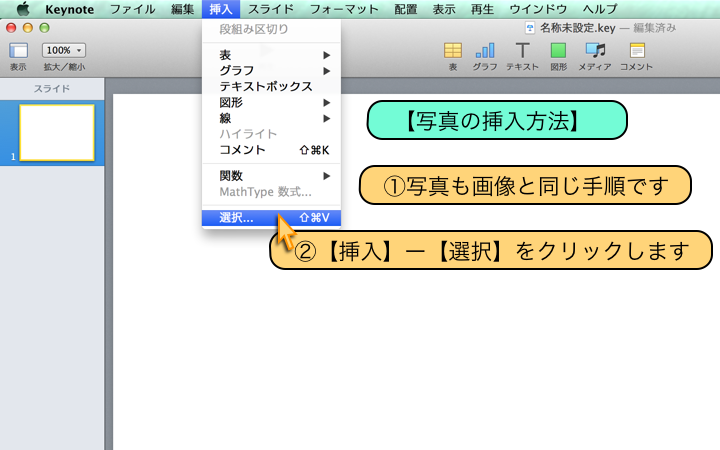
Task: Expand the 表 submenu in 挿入 menu
Action: 271,55
